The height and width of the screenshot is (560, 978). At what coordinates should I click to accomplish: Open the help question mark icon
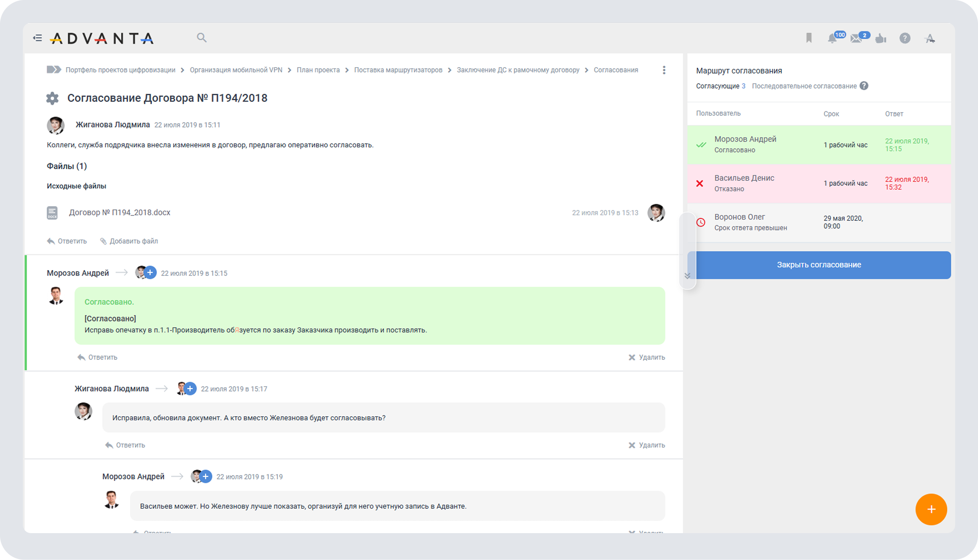click(x=905, y=38)
